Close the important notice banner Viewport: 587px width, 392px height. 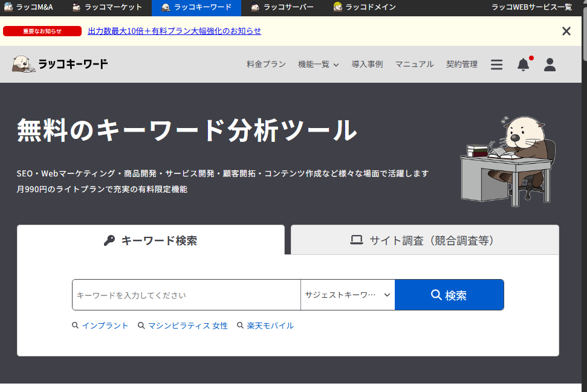pyautogui.click(x=566, y=31)
